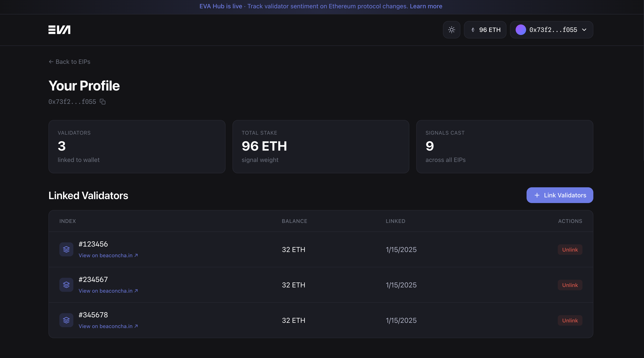
Task: Click the Link Validators button
Action: 560,195
